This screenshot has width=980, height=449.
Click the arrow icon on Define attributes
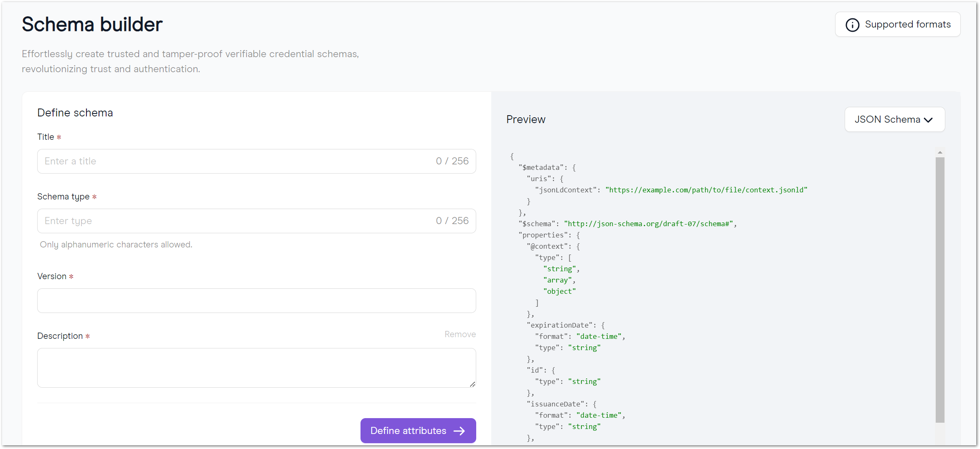click(x=460, y=431)
